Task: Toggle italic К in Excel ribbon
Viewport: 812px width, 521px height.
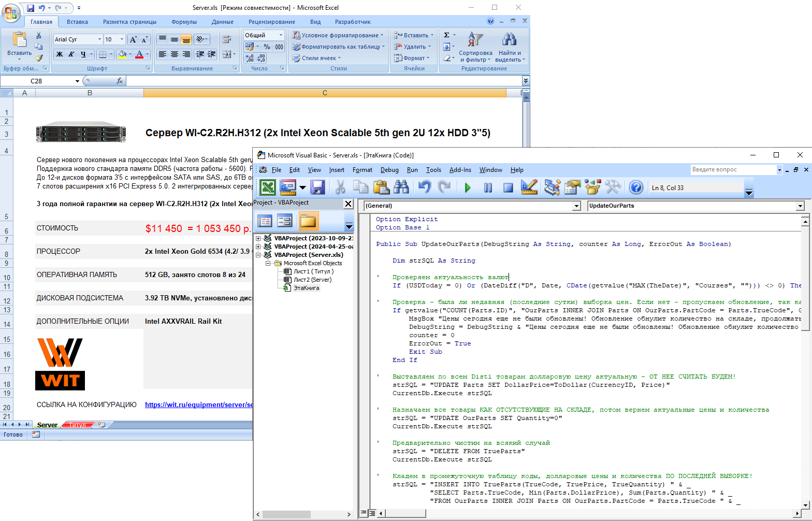Action: click(71, 54)
